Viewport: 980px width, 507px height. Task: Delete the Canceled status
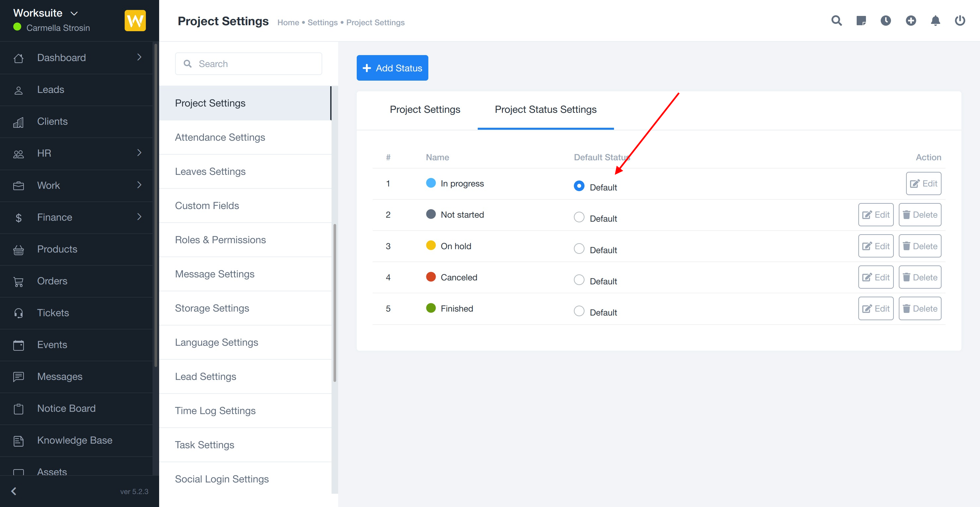click(x=920, y=277)
